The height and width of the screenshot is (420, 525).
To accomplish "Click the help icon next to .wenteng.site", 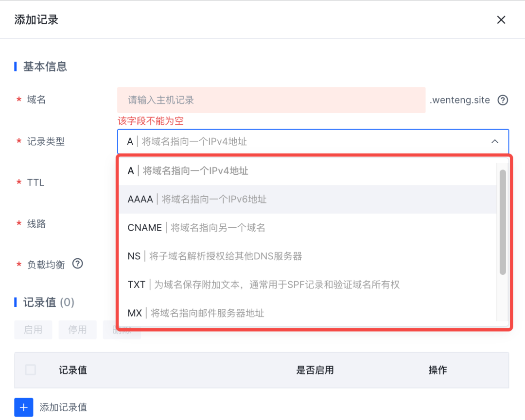I will point(503,100).
